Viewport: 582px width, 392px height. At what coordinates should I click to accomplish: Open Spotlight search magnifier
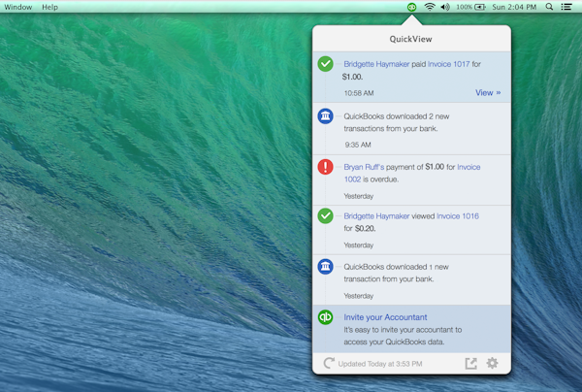[549, 7]
